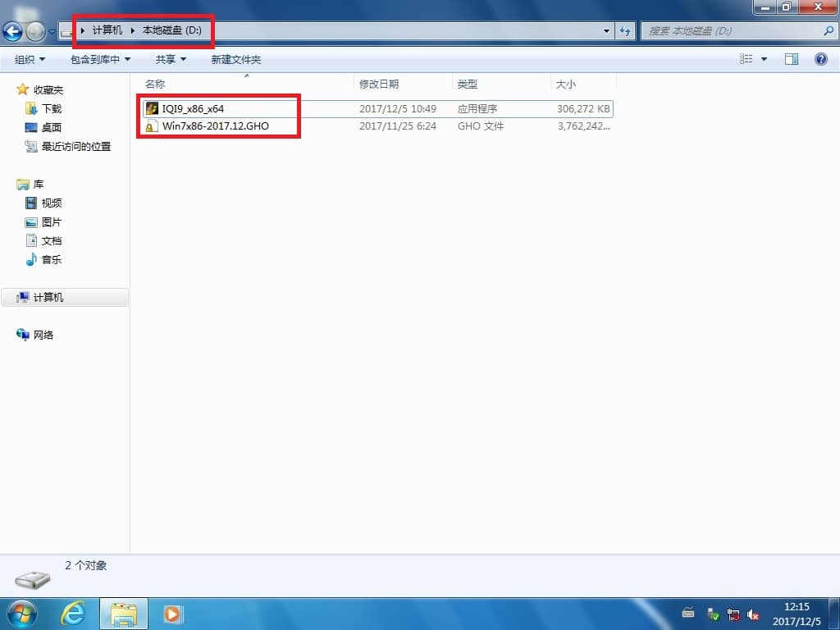Click the Back navigation arrow button
The width and height of the screenshot is (840, 630).
pyautogui.click(x=13, y=31)
